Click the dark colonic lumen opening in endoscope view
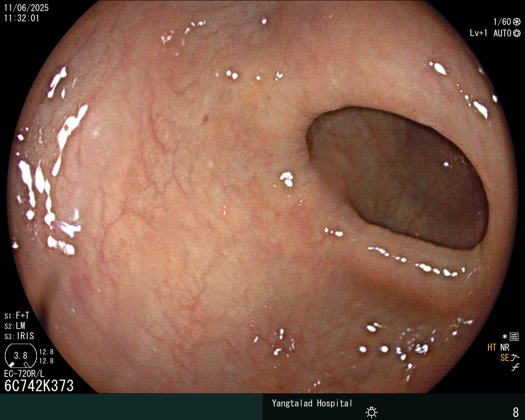Viewport: 525px width, 420px height. (398, 178)
